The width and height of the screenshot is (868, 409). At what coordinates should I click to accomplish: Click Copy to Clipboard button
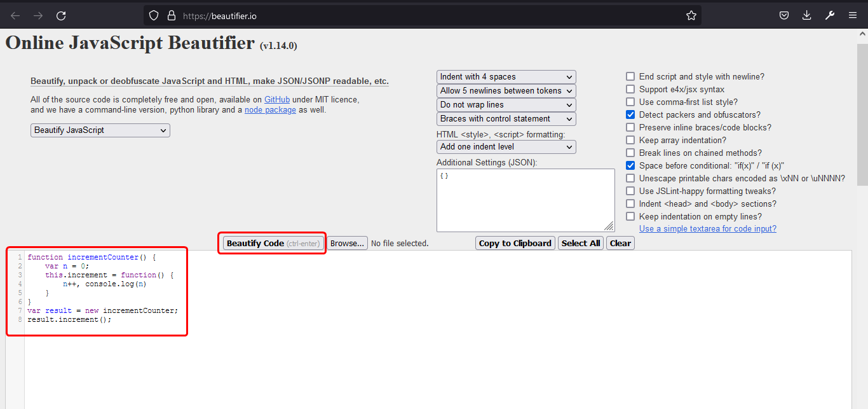(515, 243)
